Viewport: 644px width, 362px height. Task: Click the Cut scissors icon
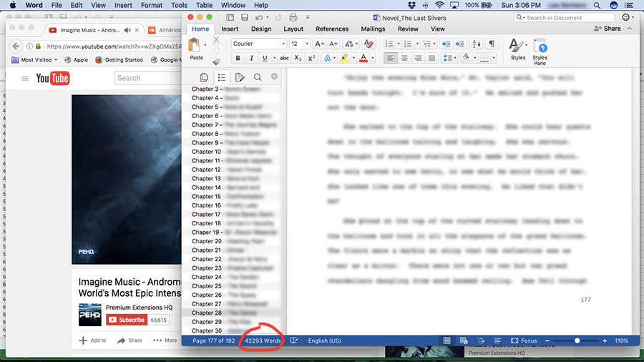tap(216, 40)
